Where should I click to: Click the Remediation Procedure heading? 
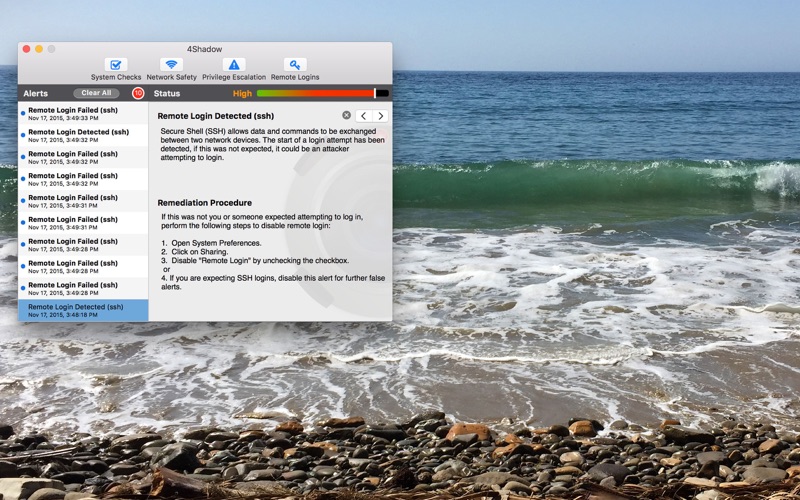pos(205,203)
